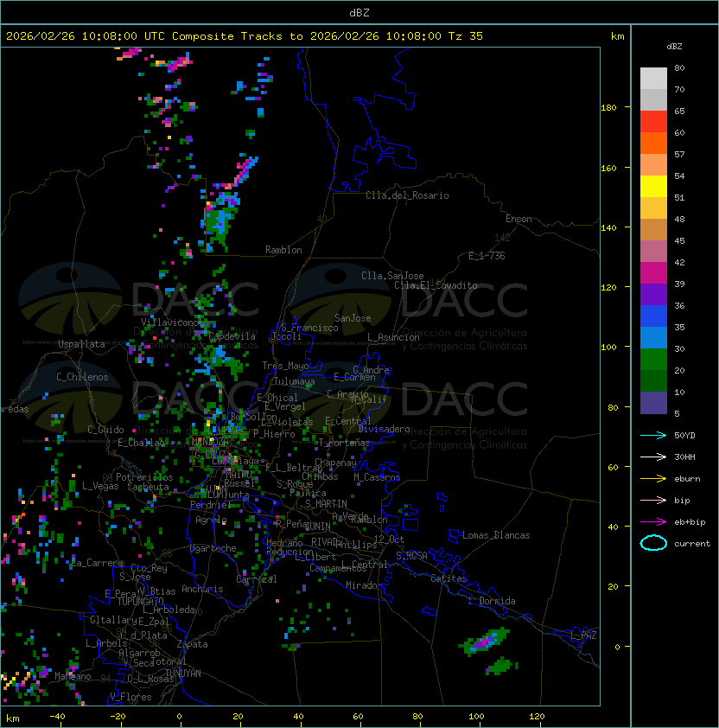The image size is (719, 728).
Task: Click the cyan 'current' ellipse legend icon
Action: 653,543
